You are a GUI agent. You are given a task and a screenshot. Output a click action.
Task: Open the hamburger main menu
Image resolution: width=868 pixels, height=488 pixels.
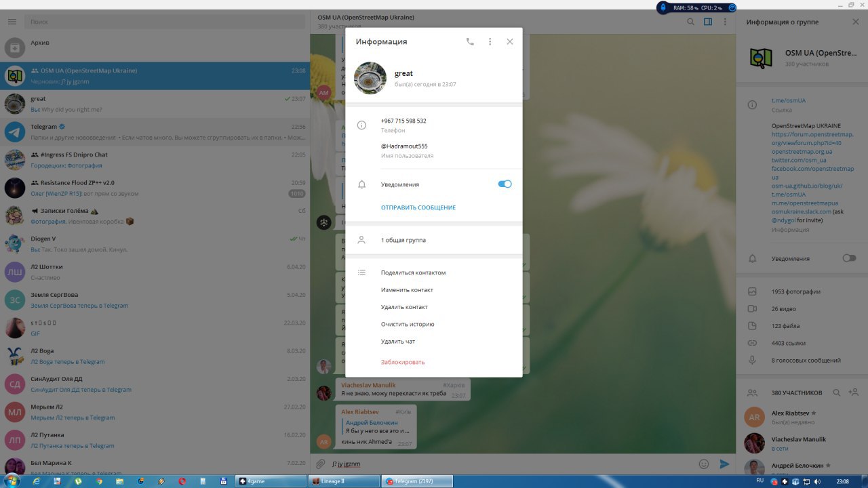pos(12,22)
